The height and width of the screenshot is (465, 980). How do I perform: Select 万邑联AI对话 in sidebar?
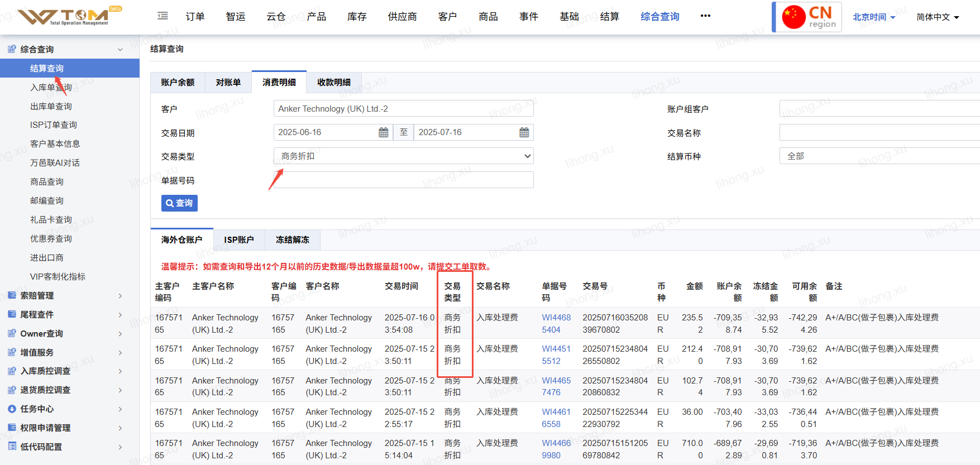[55, 162]
